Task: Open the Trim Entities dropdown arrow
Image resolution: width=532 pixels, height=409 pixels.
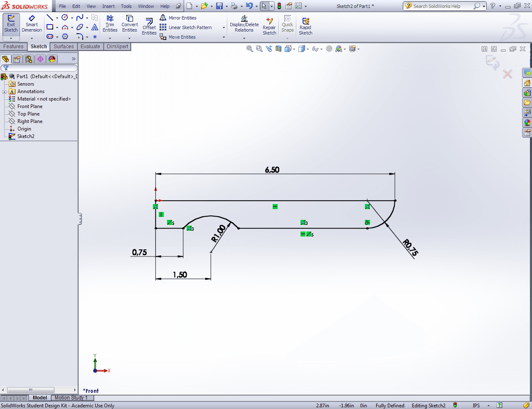Action: point(110,38)
